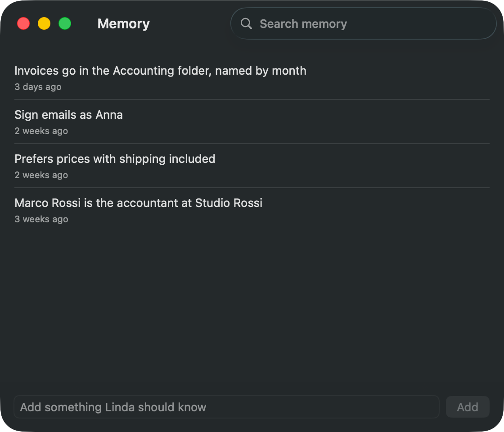Viewport: 504px width, 432px height.
Task: Click Studio Rossi text in the last memory
Action: tap(229, 203)
